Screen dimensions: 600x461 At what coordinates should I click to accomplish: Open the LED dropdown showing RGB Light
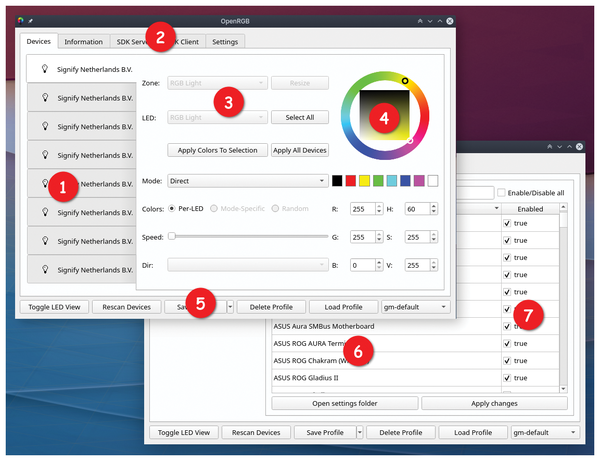tap(217, 117)
